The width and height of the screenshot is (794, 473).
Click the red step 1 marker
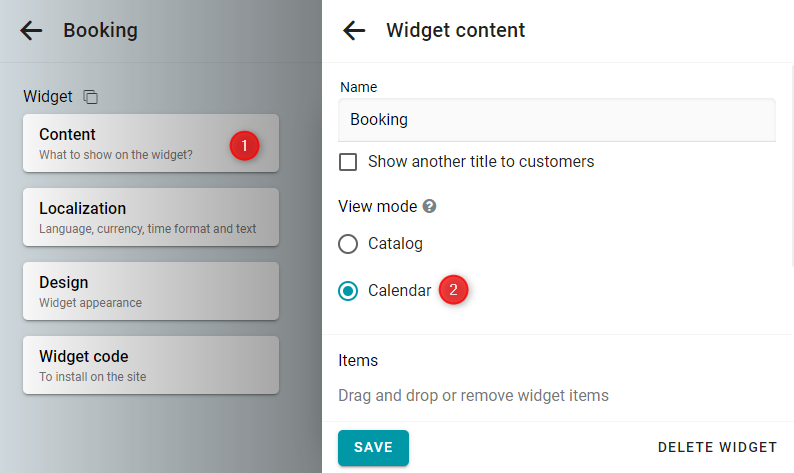245,146
